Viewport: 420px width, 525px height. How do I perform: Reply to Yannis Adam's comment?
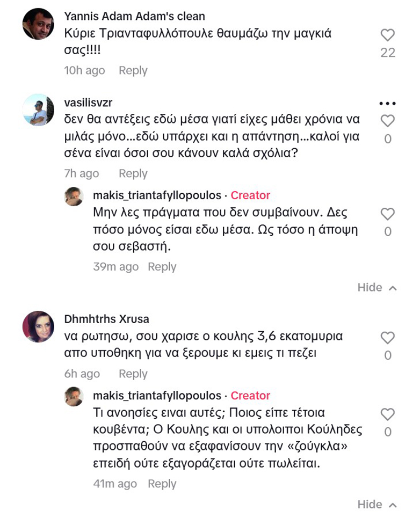click(x=133, y=71)
